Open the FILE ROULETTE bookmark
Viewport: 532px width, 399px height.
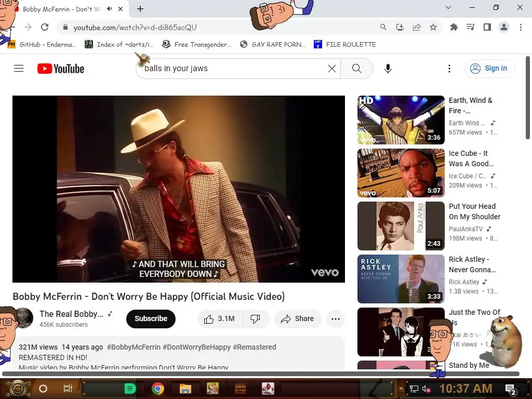tap(345, 45)
